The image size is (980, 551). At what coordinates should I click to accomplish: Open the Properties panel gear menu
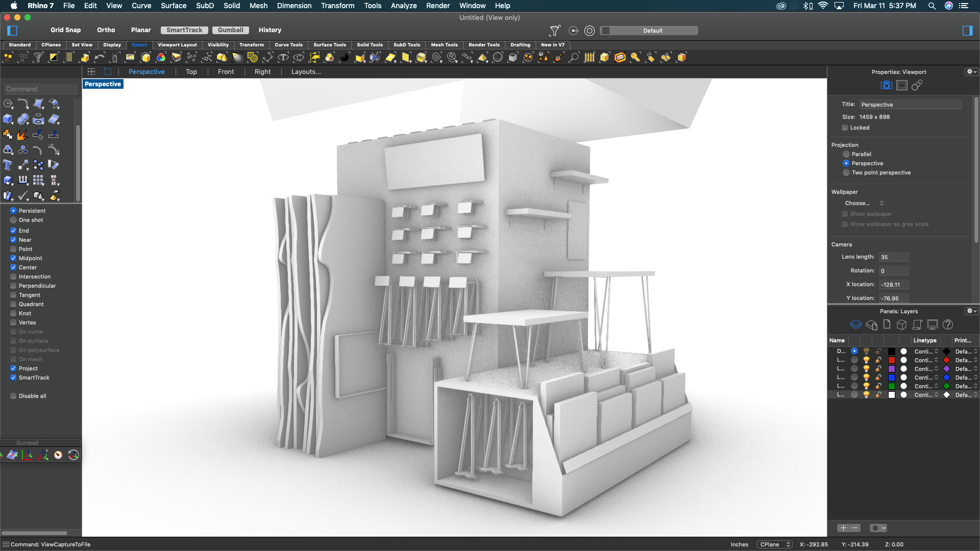point(971,72)
